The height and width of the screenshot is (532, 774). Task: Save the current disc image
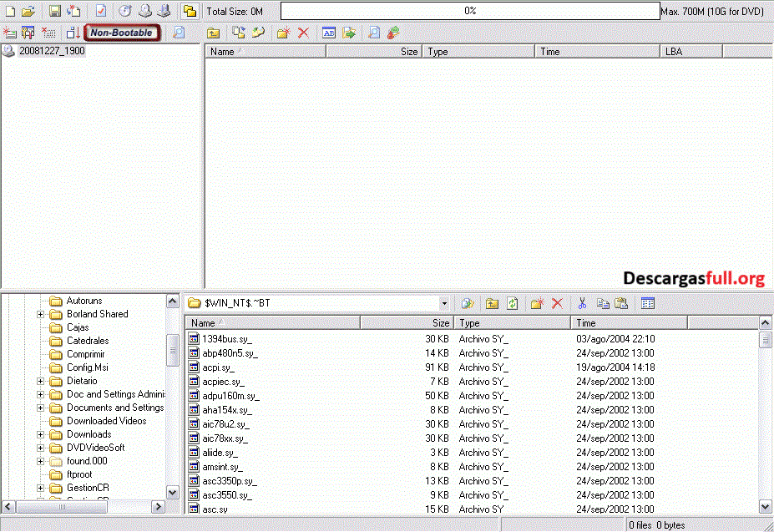[54, 11]
